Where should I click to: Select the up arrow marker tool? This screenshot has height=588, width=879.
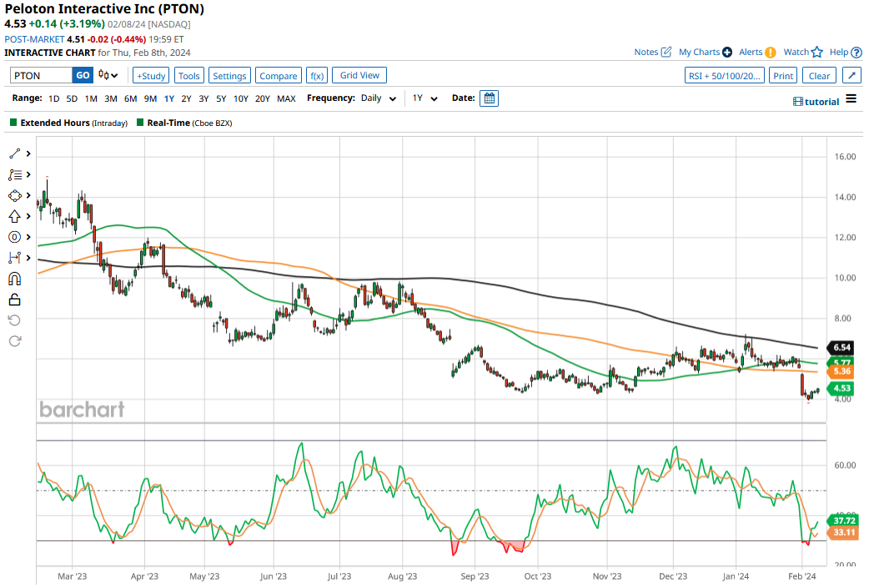[x=15, y=216]
